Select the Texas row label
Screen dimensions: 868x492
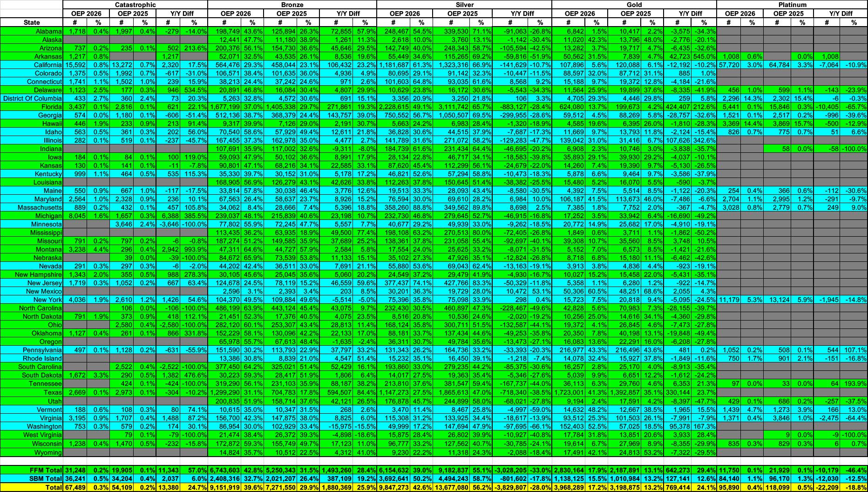(x=52, y=392)
